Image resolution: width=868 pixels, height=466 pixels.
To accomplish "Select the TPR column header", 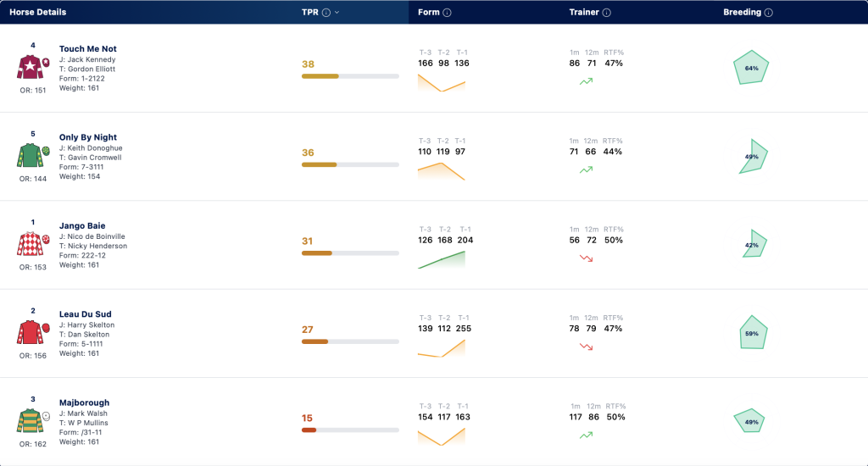I will [310, 12].
